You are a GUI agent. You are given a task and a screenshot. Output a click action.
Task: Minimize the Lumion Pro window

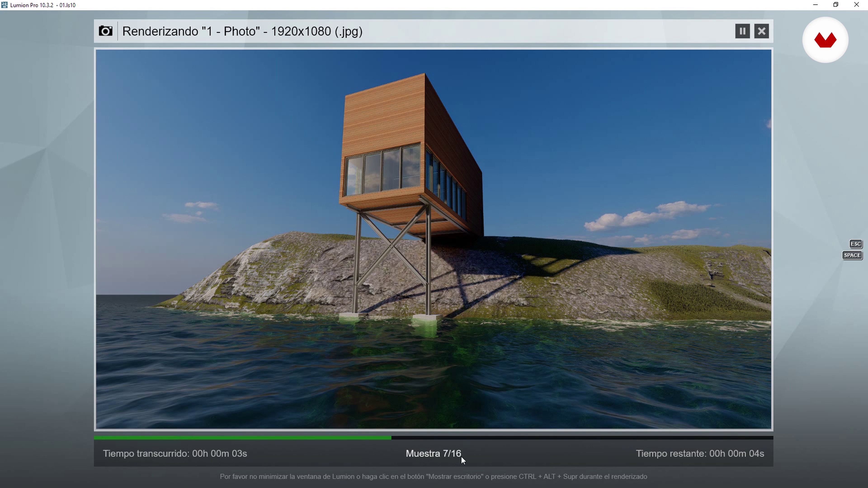(815, 5)
